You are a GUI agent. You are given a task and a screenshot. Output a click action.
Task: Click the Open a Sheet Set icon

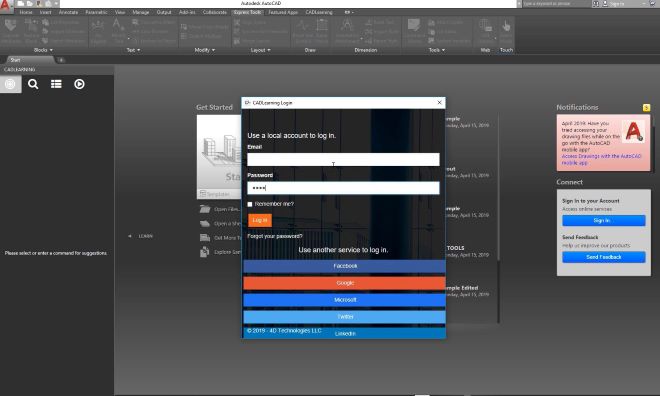pyautogui.click(x=205, y=223)
